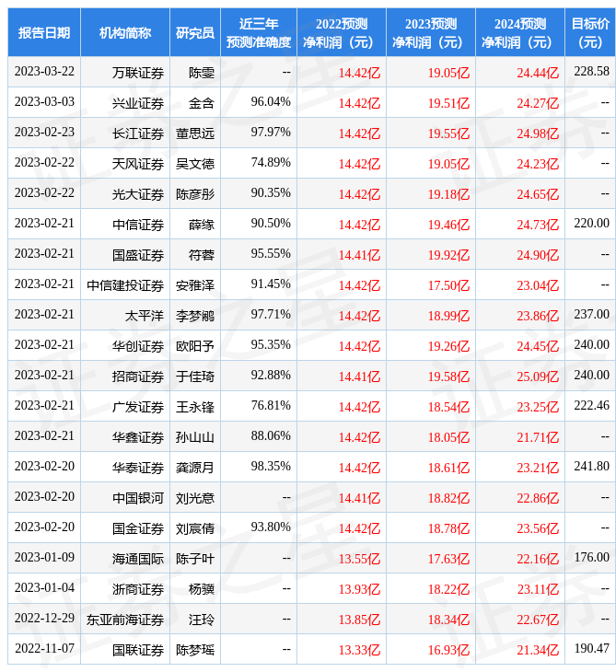Select the 2023预测净利润 column header
The image size is (616, 672).
coord(430,32)
